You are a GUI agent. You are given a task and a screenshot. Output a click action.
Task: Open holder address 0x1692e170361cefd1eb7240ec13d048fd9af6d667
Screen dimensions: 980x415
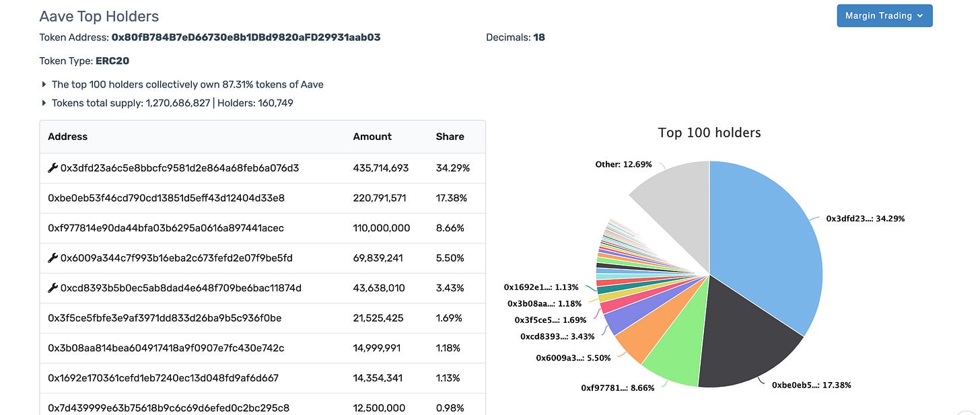tap(163, 378)
